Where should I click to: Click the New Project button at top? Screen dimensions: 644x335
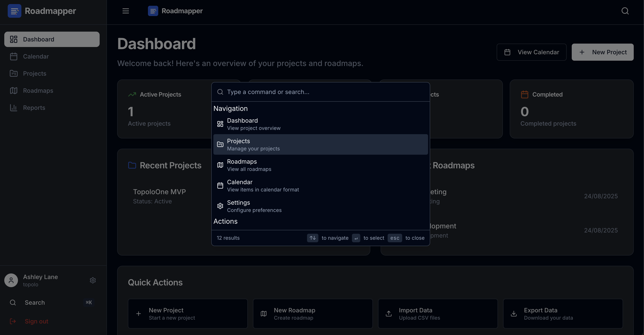[602, 52]
